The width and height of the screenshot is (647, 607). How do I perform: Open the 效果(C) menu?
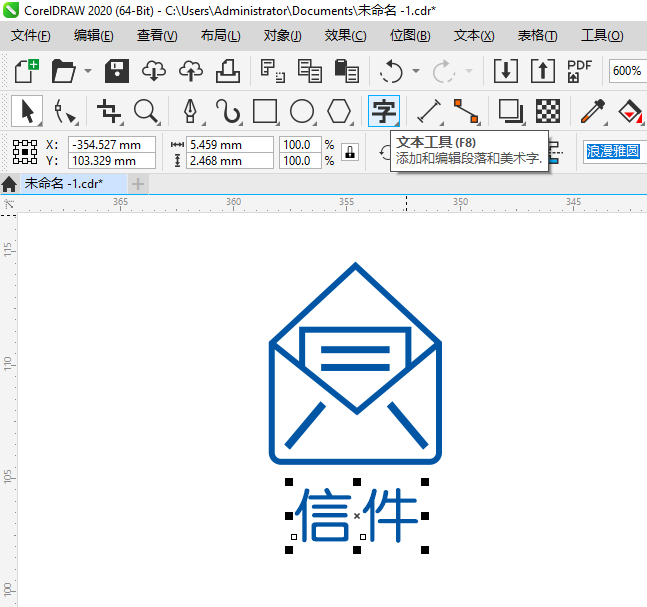pos(345,35)
